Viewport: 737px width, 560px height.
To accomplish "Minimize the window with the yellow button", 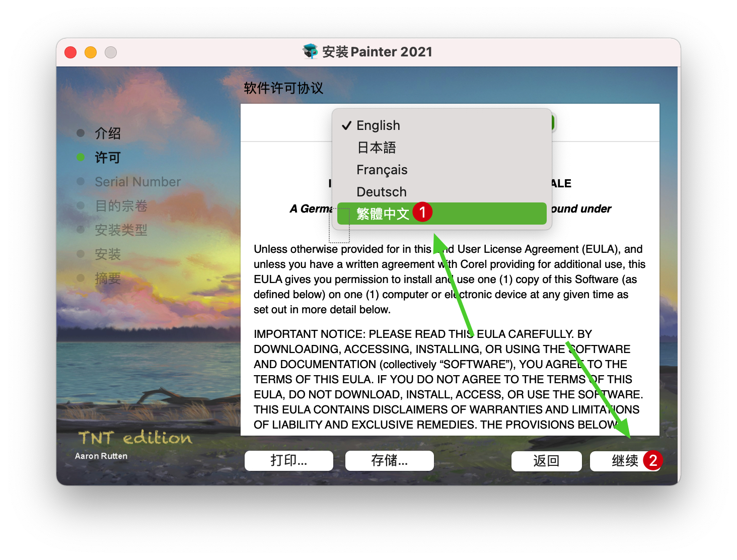I will 91,52.
